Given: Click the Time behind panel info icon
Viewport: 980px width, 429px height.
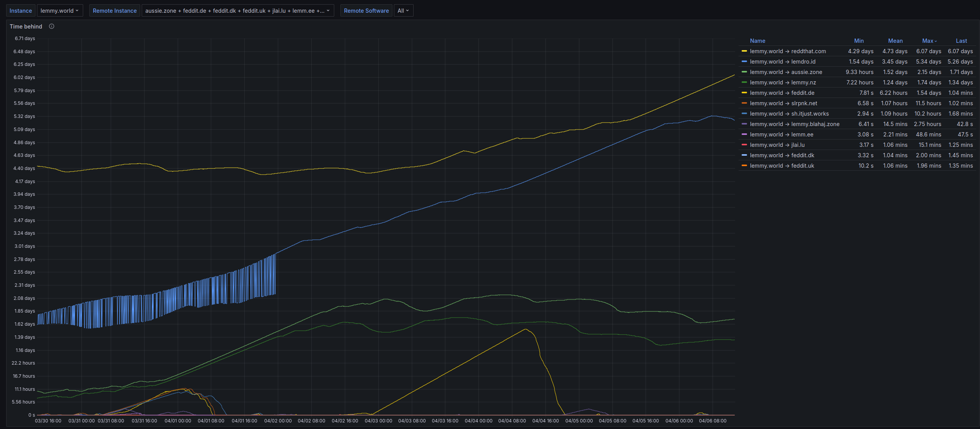Looking at the screenshot, I should pyautogui.click(x=52, y=26).
